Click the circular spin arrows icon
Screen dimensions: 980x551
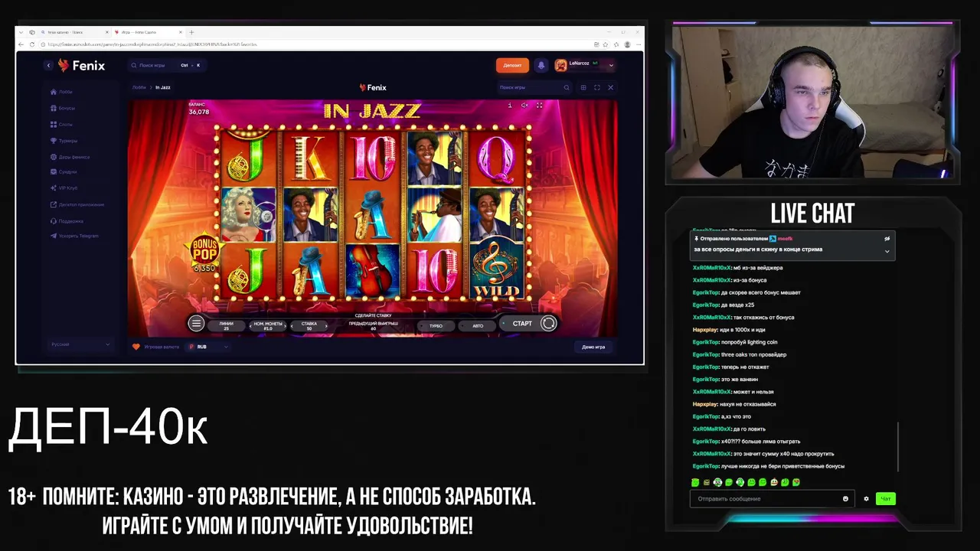tap(548, 324)
